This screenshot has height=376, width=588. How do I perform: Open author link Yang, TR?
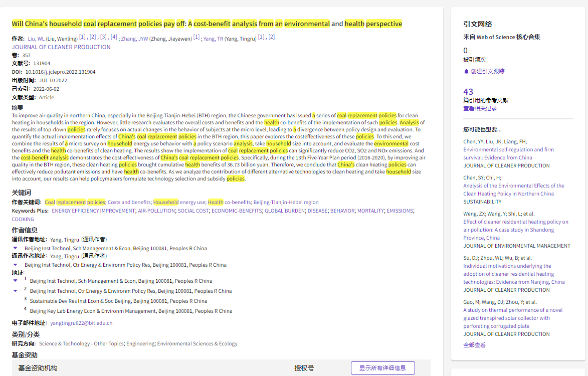213,39
